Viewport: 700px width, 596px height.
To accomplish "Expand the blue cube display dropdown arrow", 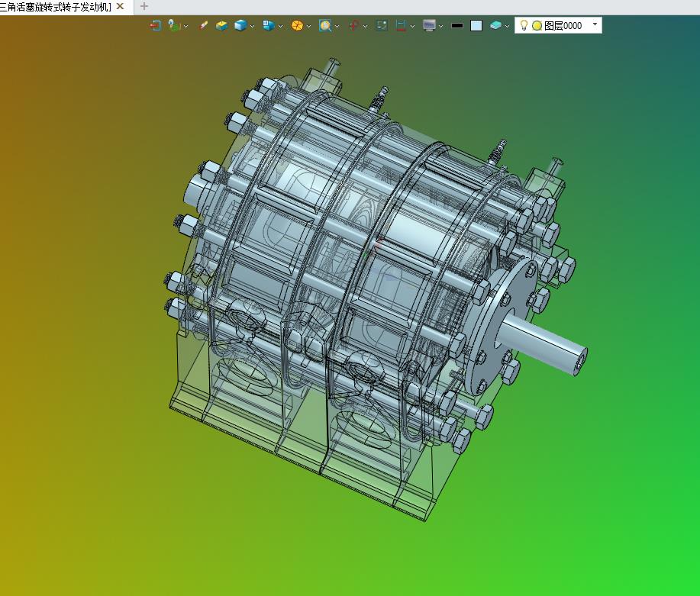I will (252, 26).
